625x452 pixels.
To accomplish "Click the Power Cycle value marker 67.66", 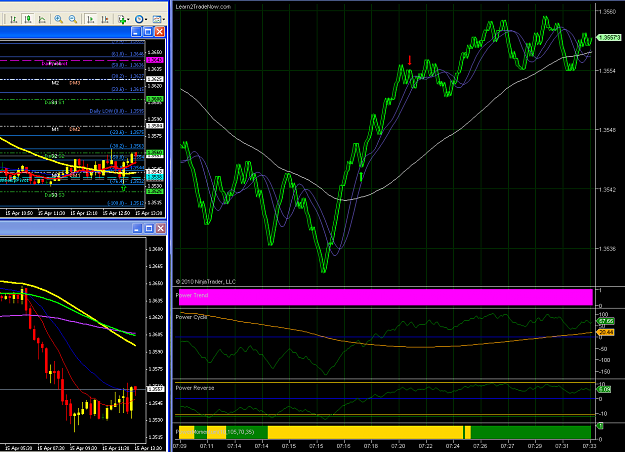I will coord(606,321).
